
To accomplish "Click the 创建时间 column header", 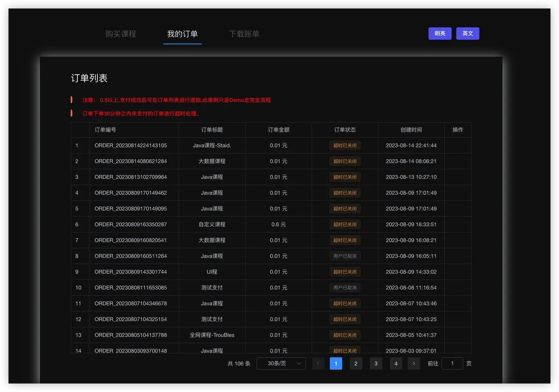I will (x=411, y=130).
